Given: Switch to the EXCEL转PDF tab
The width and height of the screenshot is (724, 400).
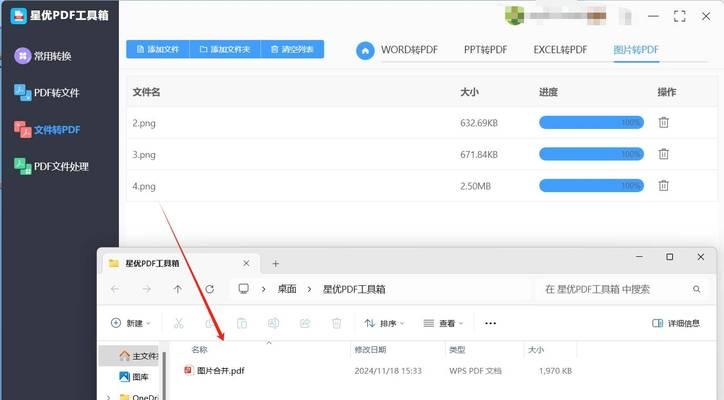Looking at the screenshot, I should 560,50.
